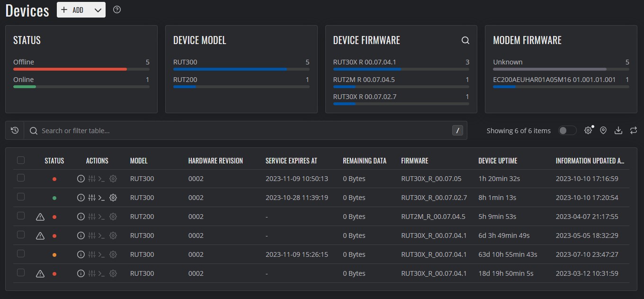The height and width of the screenshot is (299, 644).
Task: Open gear settings icon for the 8h 1min 13s device
Action: pyautogui.click(x=113, y=198)
